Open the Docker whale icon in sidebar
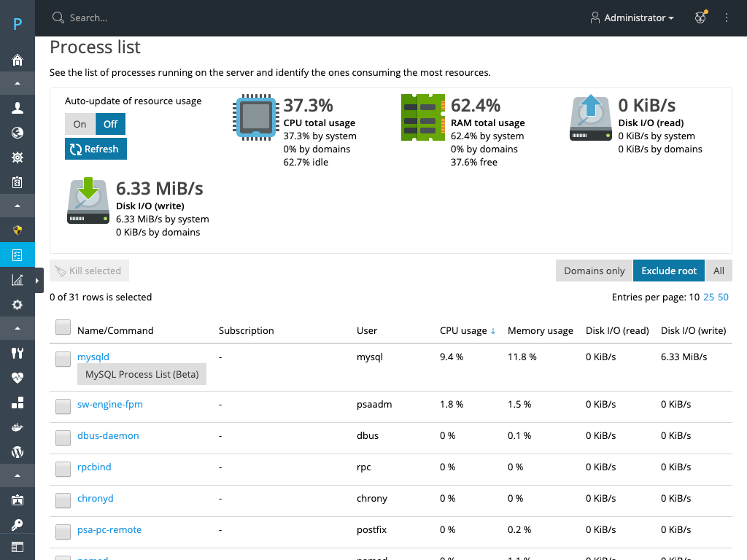747x560 pixels. (x=18, y=427)
